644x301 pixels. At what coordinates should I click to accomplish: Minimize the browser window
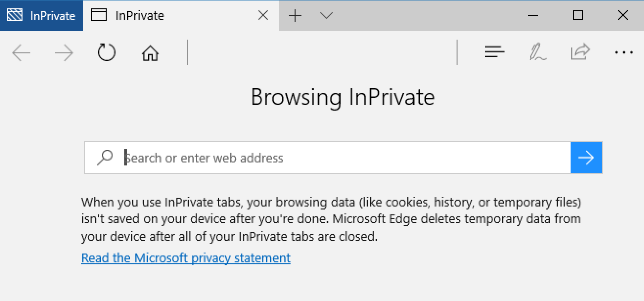click(533, 16)
